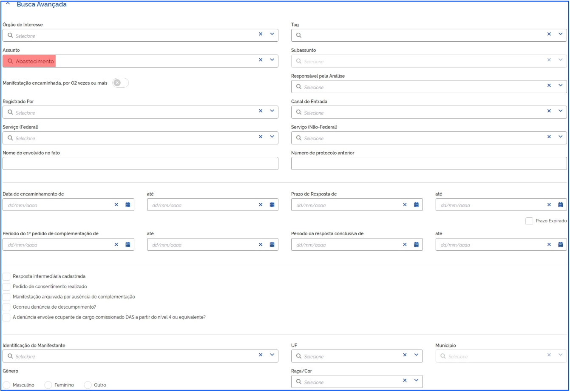Clear the Assunto field with X icon
The image size is (570, 392).
click(261, 60)
